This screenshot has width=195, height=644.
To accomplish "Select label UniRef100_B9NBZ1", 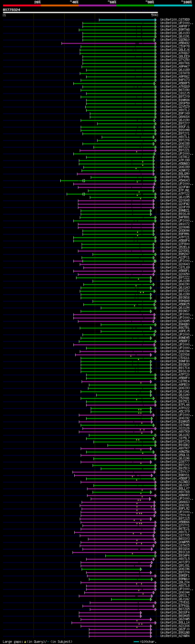I will (175, 211).
